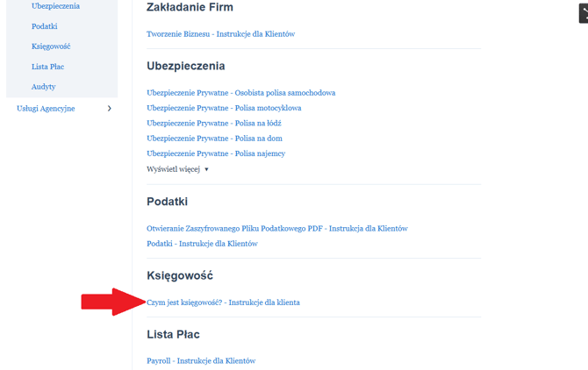Open the Polisa motocyklowa link
588x370 pixels.
(224, 108)
